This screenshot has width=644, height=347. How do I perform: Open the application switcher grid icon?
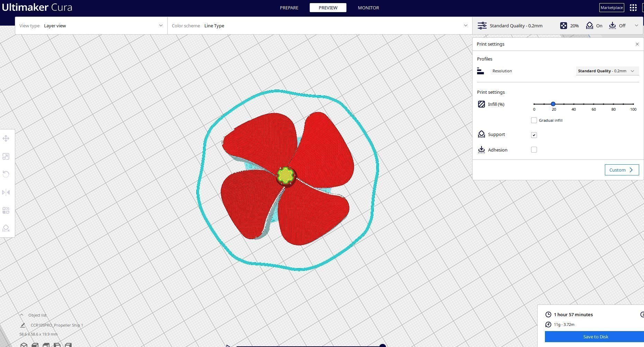click(633, 8)
